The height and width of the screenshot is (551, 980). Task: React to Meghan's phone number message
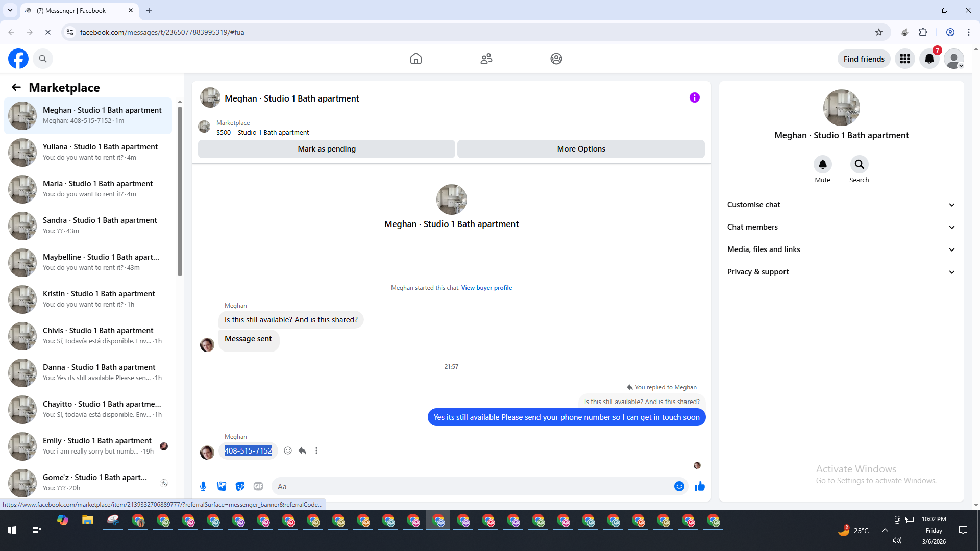(x=288, y=450)
